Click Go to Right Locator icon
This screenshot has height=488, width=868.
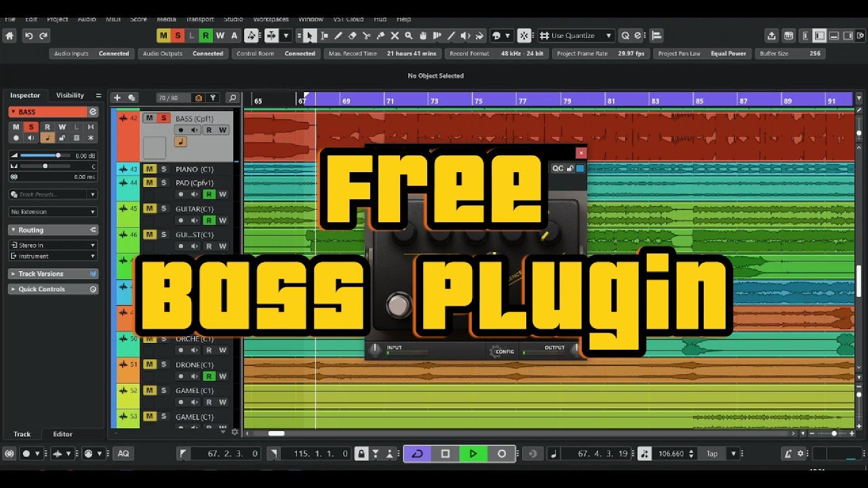pos(273,454)
